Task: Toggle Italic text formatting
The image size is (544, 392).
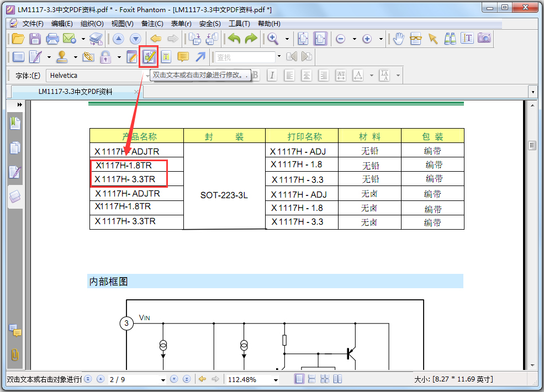Action: tap(272, 76)
